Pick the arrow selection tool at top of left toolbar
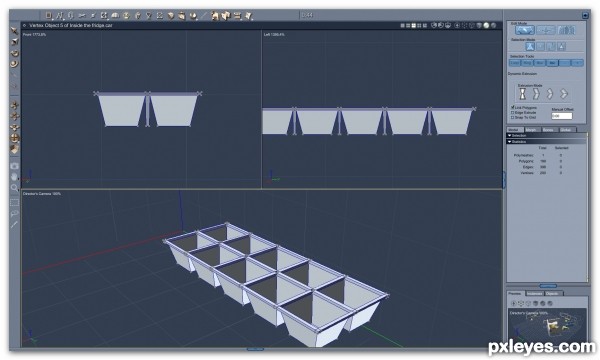The height and width of the screenshot is (360, 600). click(15, 31)
